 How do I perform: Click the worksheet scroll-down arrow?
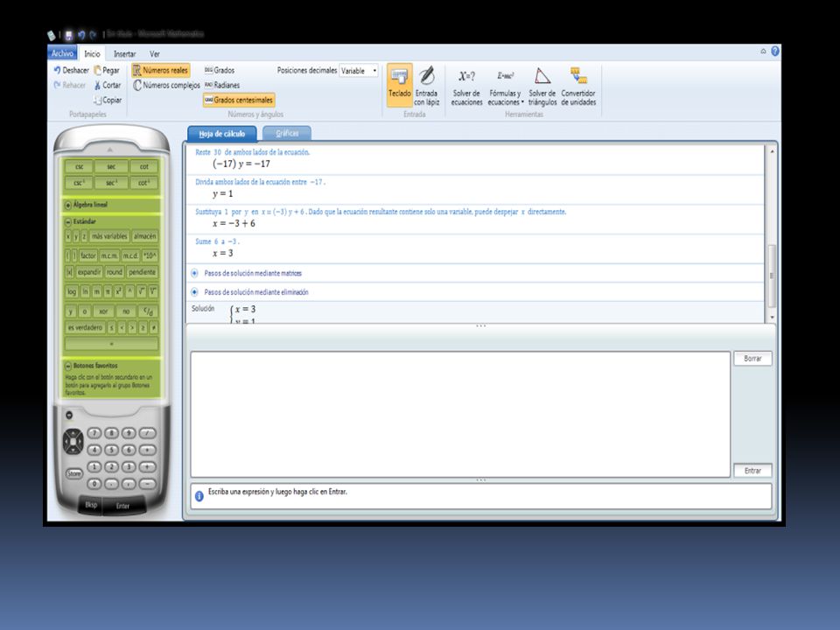click(772, 317)
